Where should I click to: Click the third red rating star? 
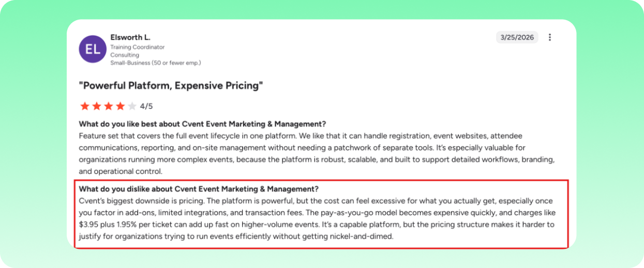[109, 106]
